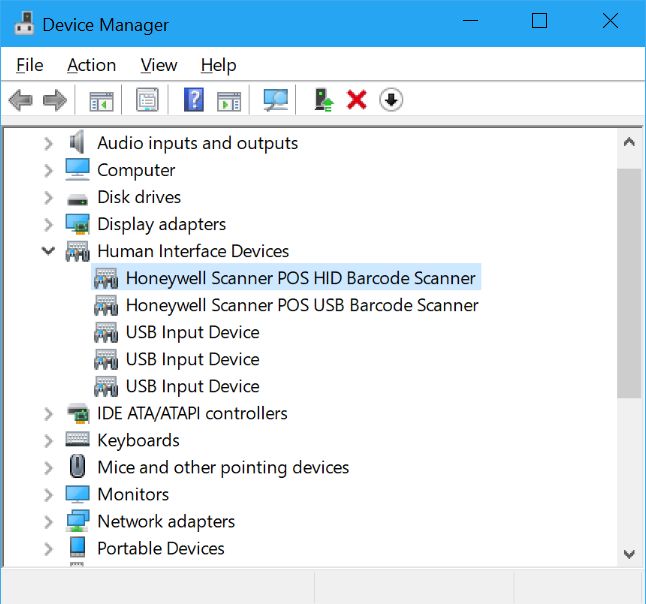Click the Keyboards category icon
Image resolution: width=646 pixels, height=604 pixels.
(x=77, y=439)
